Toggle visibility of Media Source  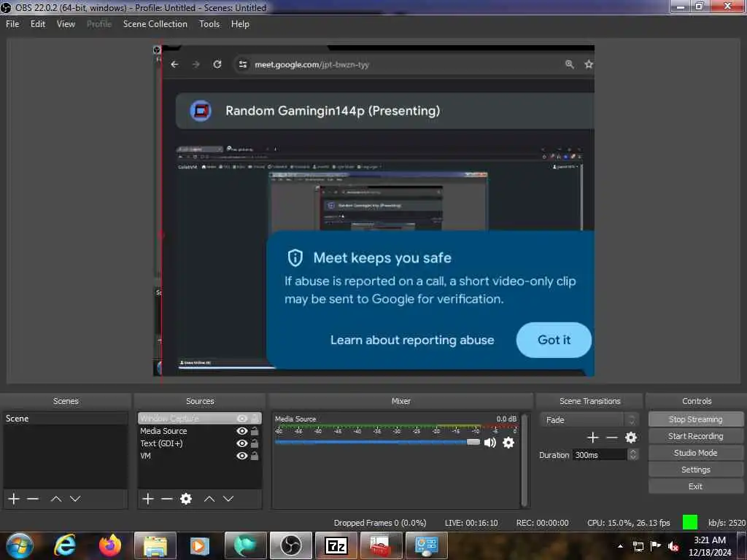[x=242, y=431]
